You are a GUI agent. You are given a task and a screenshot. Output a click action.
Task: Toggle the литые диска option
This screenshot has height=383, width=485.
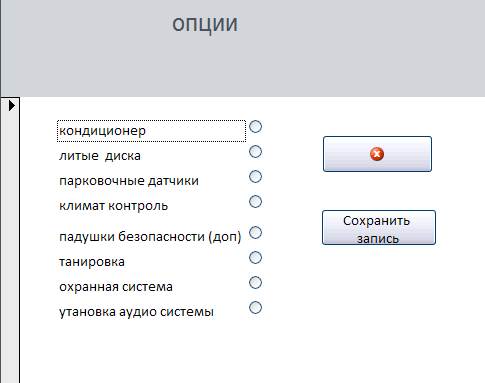click(x=256, y=152)
